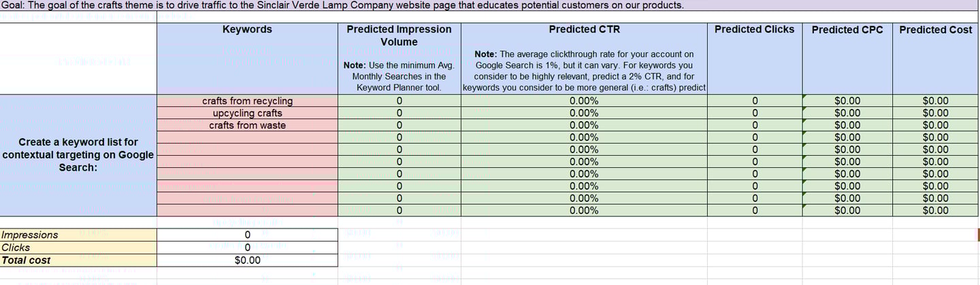
Task: Select the Predicted Cost column header
Action: (x=936, y=30)
